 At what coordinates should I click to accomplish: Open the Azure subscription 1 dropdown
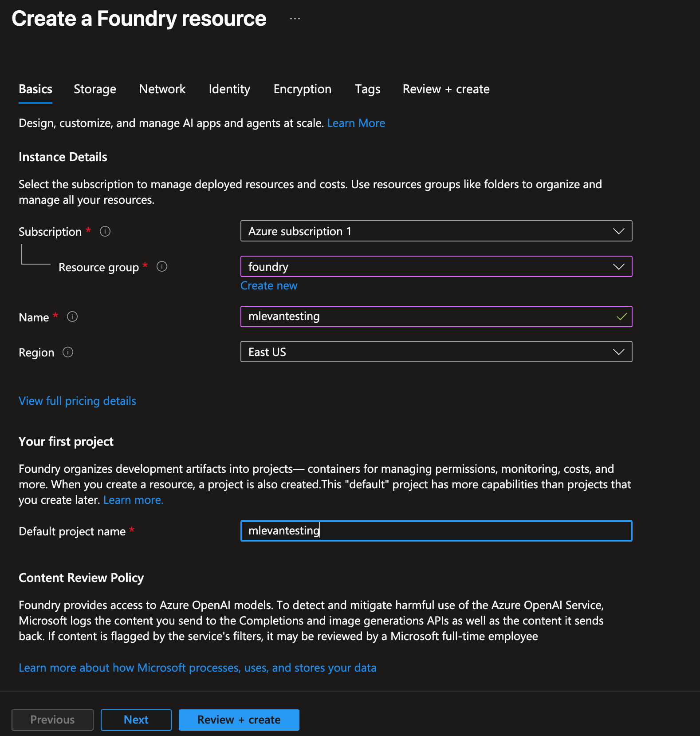coord(436,231)
